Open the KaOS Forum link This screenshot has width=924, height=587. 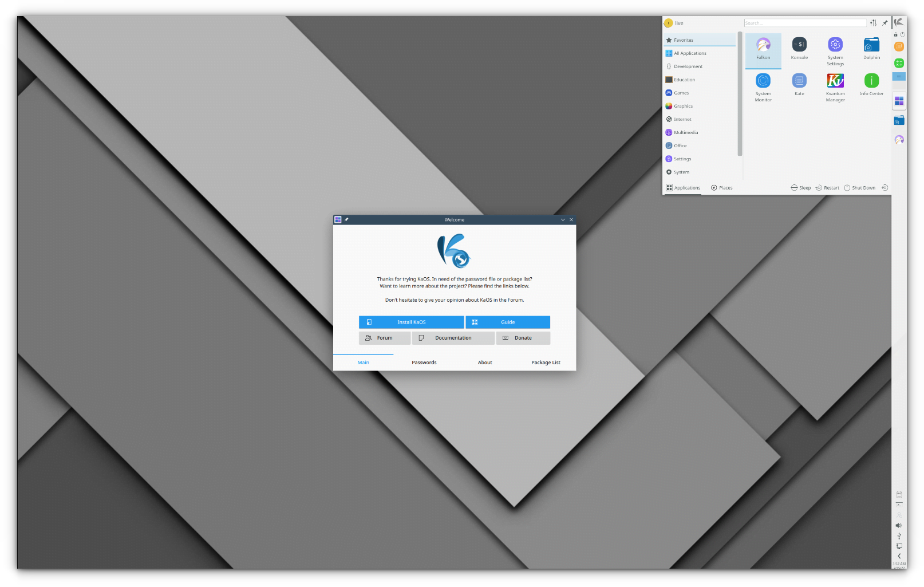[384, 338]
